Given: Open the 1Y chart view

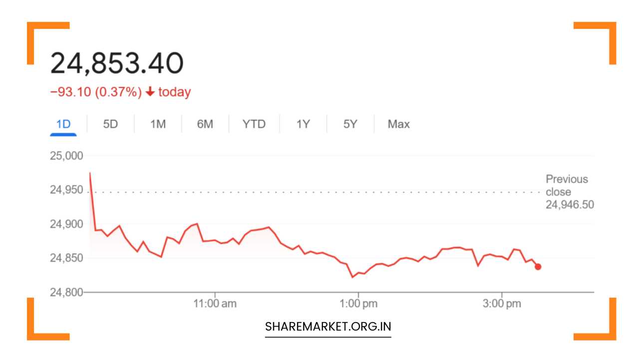Looking at the screenshot, I should coord(304,124).
